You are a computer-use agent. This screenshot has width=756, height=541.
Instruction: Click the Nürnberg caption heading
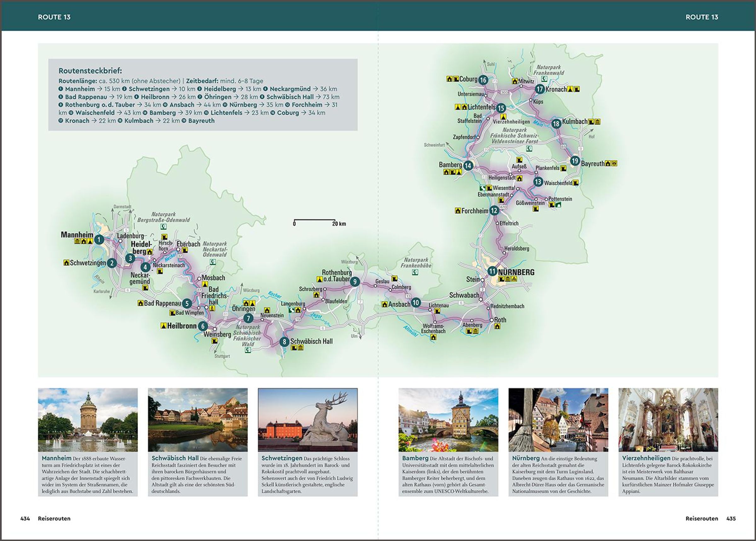tap(525, 458)
